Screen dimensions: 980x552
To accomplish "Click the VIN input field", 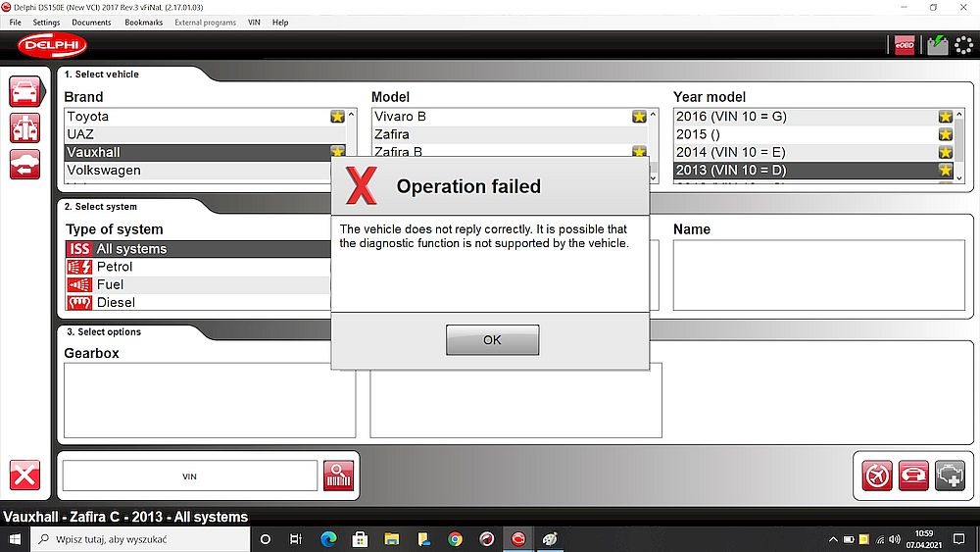I will (x=189, y=476).
